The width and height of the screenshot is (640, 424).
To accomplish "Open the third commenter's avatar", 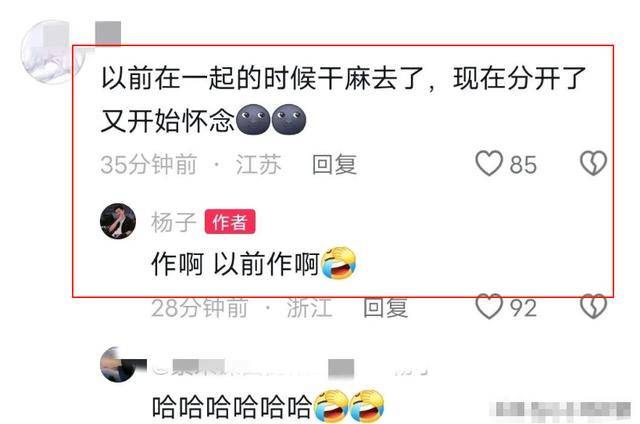I will coord(118,364).
